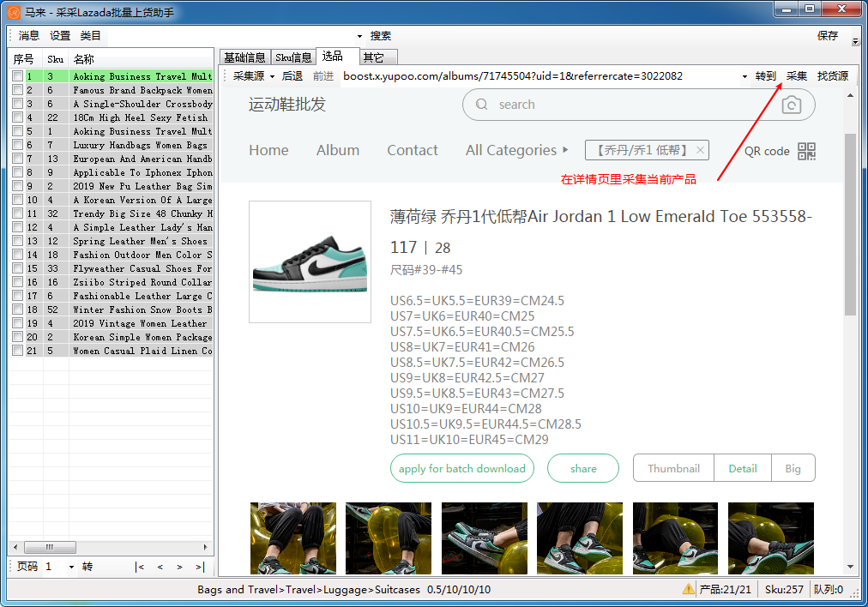The image size is (868, 607).
Task: Switch to the Sku信息 tab
Action: click(x=293, y=57)
